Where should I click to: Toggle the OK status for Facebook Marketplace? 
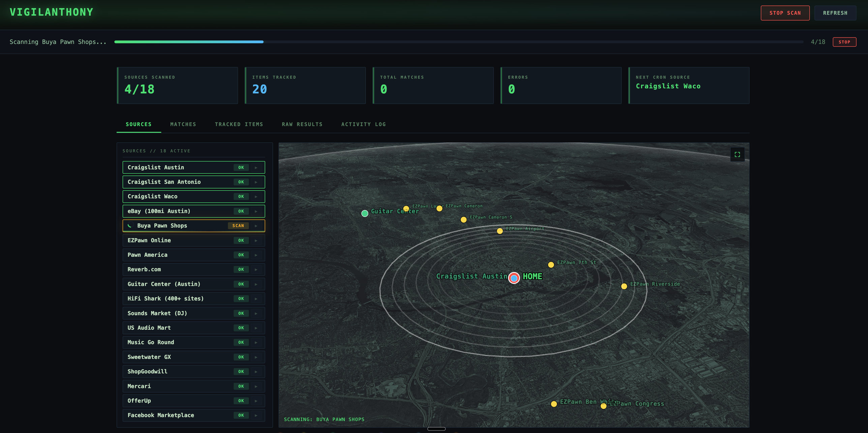pyautogui.click(x=241, y=415)
